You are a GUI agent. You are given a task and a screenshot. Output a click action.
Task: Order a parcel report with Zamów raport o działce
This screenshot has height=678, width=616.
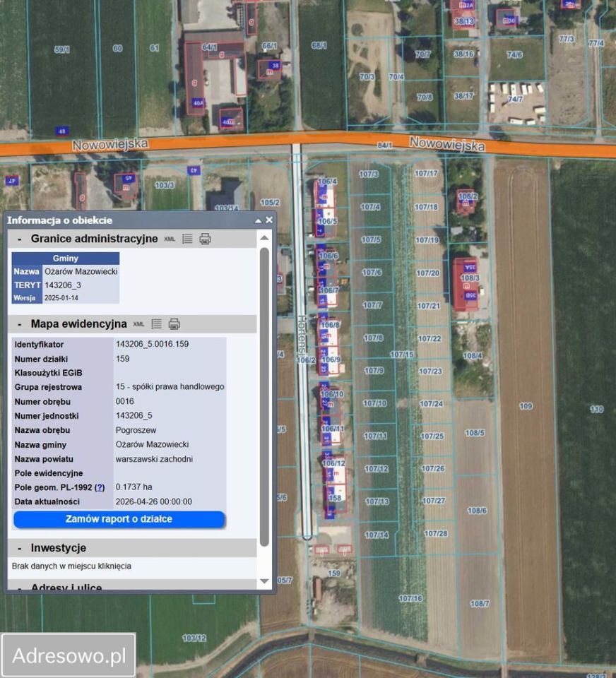tap(119, 519)
